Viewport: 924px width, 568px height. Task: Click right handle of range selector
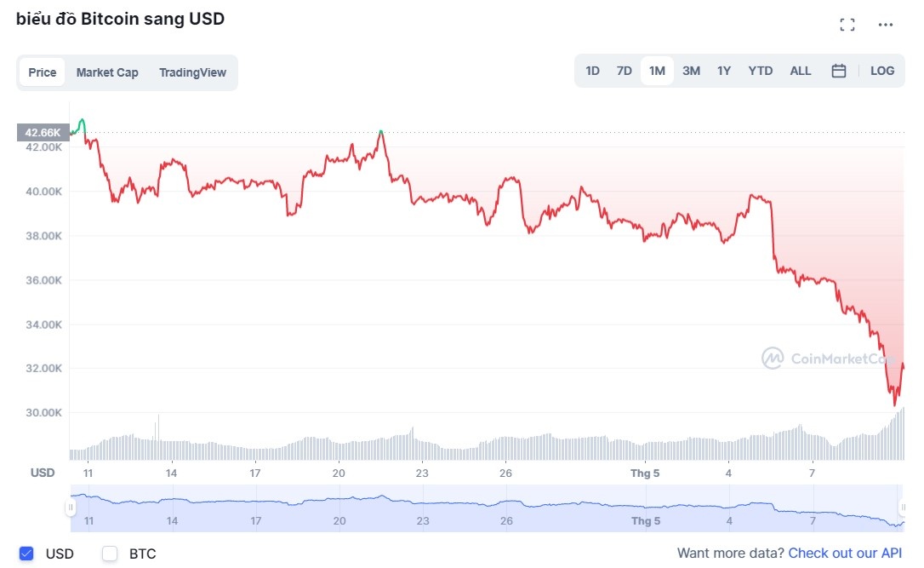pyautogui.click(x=903, y=508)
